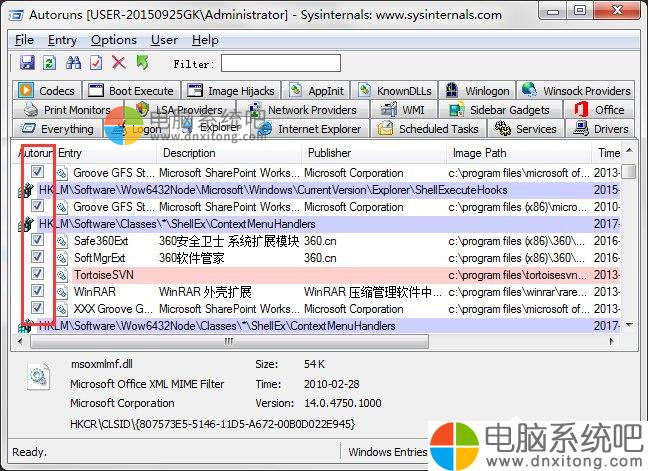This screenshot has height=471, width=648.
Task: Click the horizontal scrollbar left arrow
Action: (20, 341)
